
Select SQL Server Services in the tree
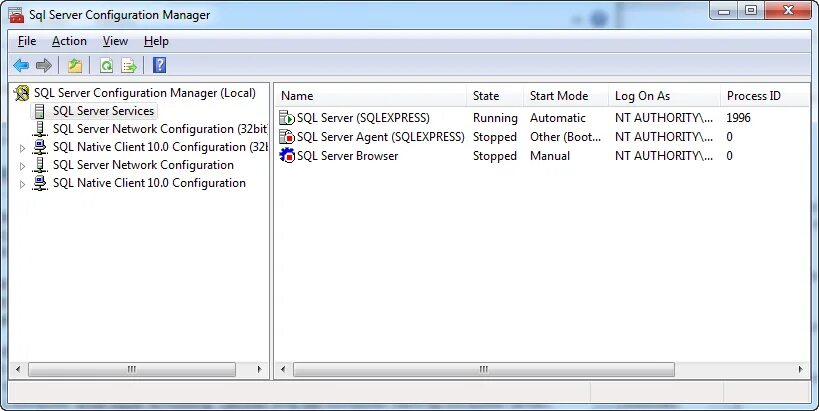(x=103, y=111)
